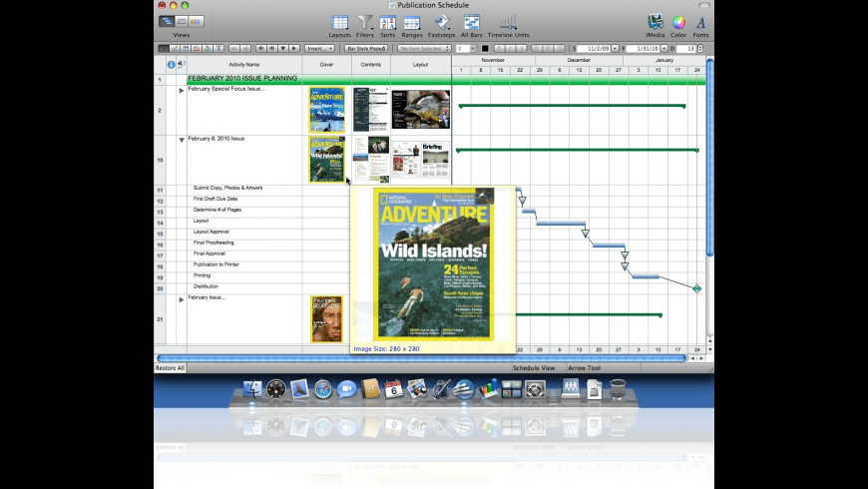The image size is (868, 489).
Task: Open the Faststeps toolbar icon
Action: click(441, 26)
